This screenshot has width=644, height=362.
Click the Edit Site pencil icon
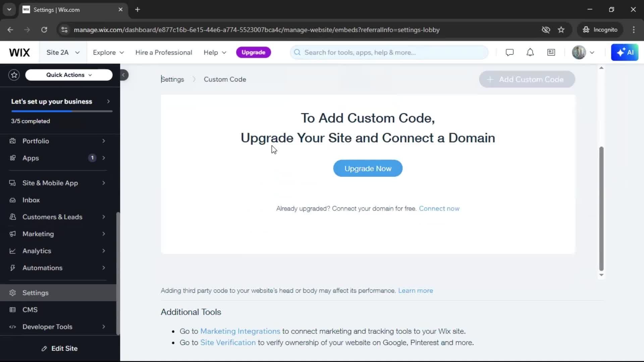point(44,349)
